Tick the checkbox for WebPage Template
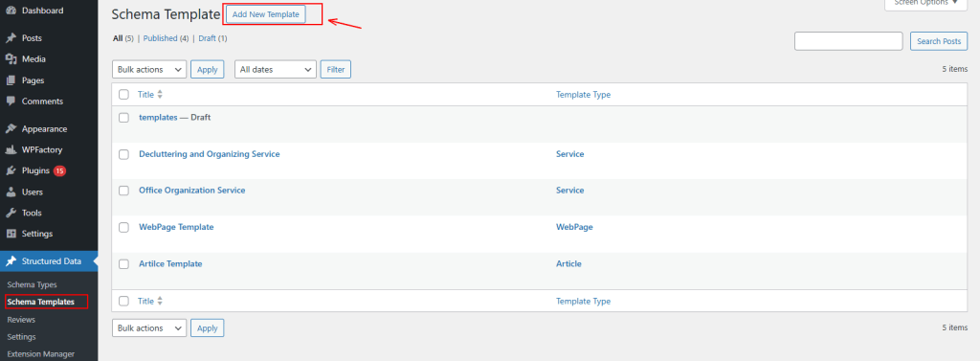Viewport: 980px width, 361px height. [x=123, y=227]
